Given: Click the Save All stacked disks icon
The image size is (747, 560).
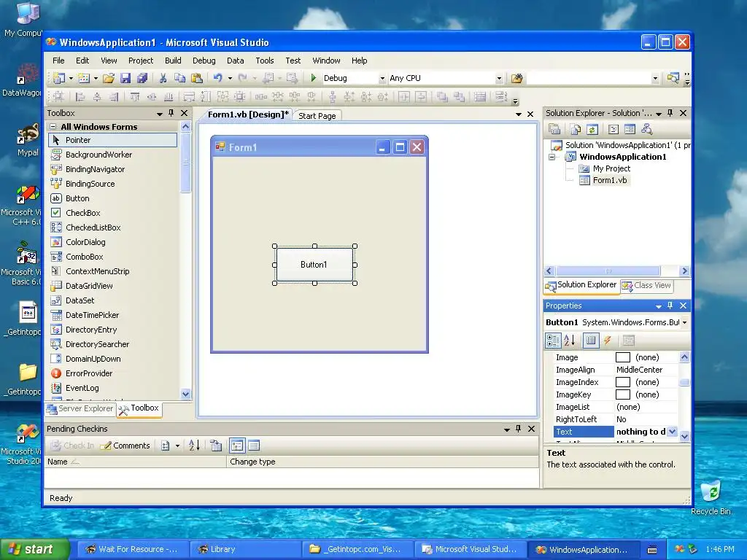Looking at the screenshot, I should (142, 78).
